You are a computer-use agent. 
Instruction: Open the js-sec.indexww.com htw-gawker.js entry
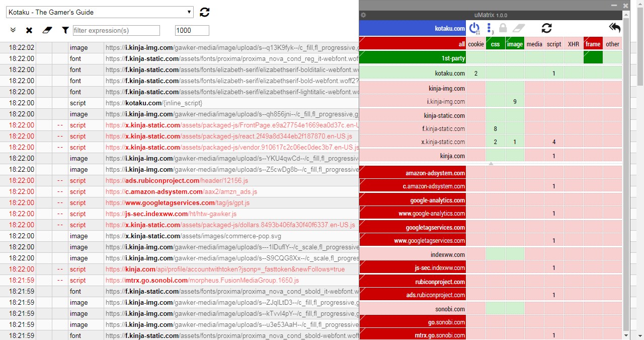[171, 214]
